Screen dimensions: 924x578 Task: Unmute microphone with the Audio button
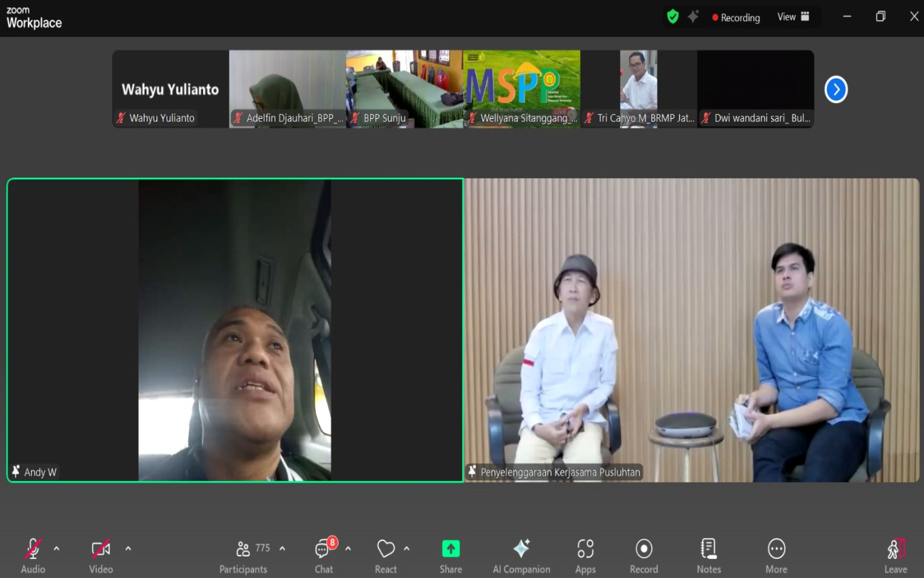pos(32,555)
